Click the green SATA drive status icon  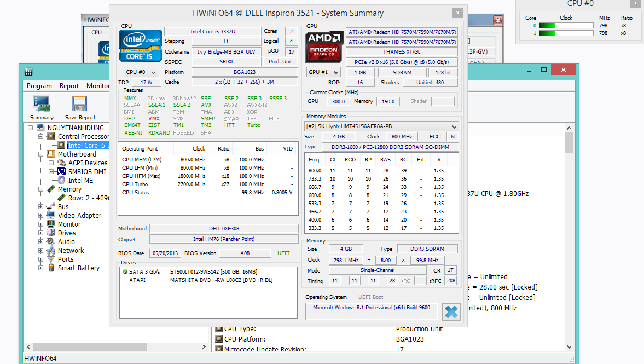tap(125, 272)
